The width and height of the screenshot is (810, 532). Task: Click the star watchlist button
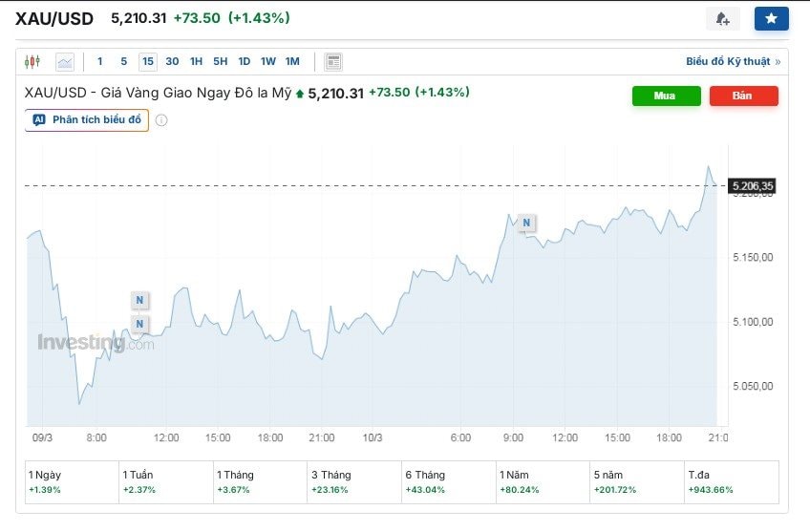(771, 18)
